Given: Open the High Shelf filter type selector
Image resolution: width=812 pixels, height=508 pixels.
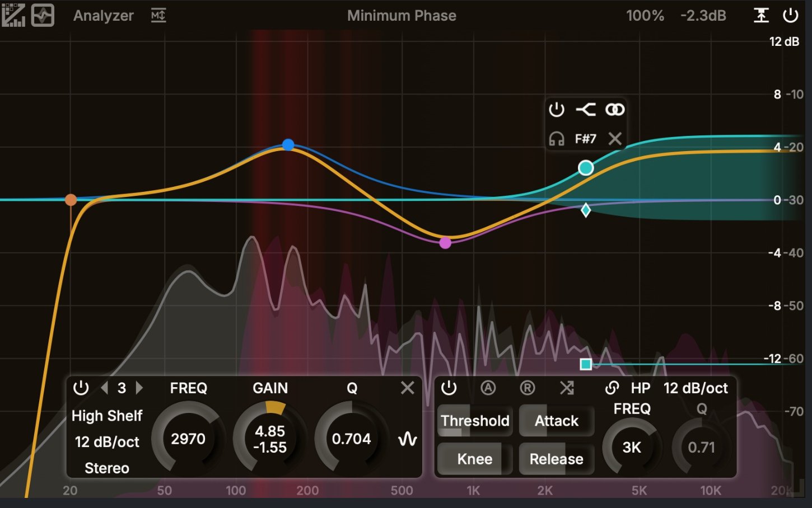Looking at the screenshot, I should 107,416.
